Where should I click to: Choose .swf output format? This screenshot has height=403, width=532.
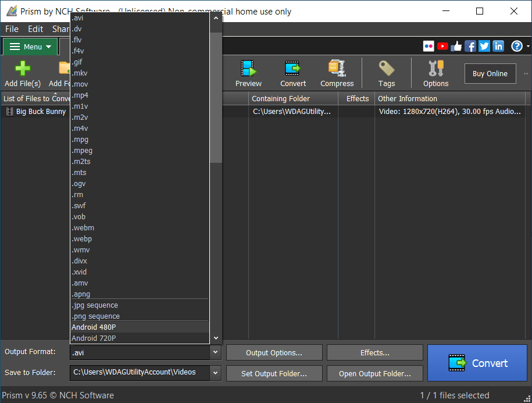pos(140,206)
